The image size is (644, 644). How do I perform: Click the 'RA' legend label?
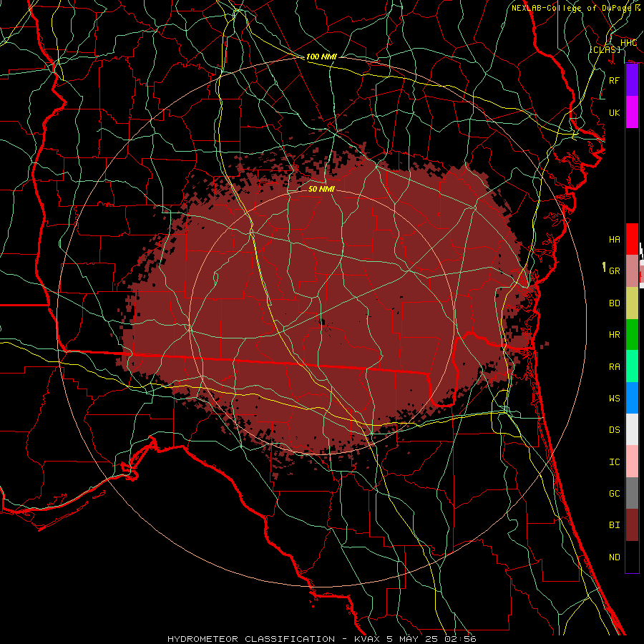[614, 367]
